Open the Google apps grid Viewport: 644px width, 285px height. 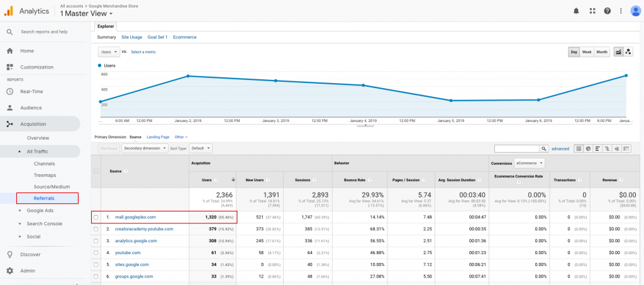[592, 11]
